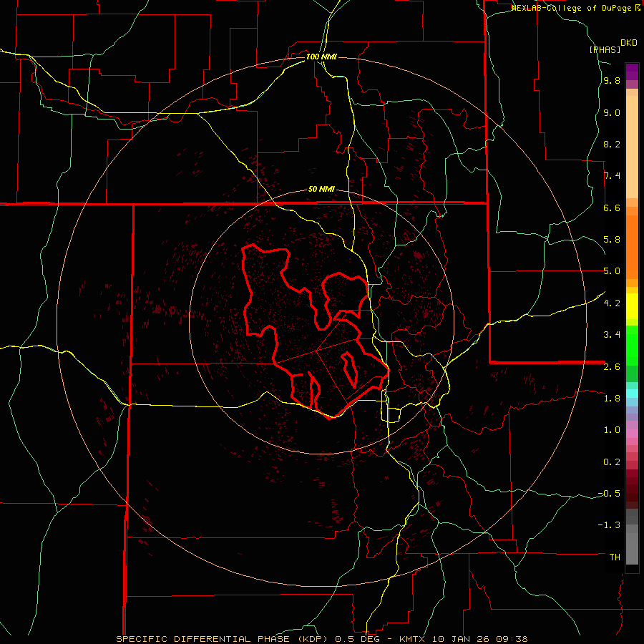Click the SPECIFIC DIFFERENTIAL PHASE (KDP) title text

point(223,639)
